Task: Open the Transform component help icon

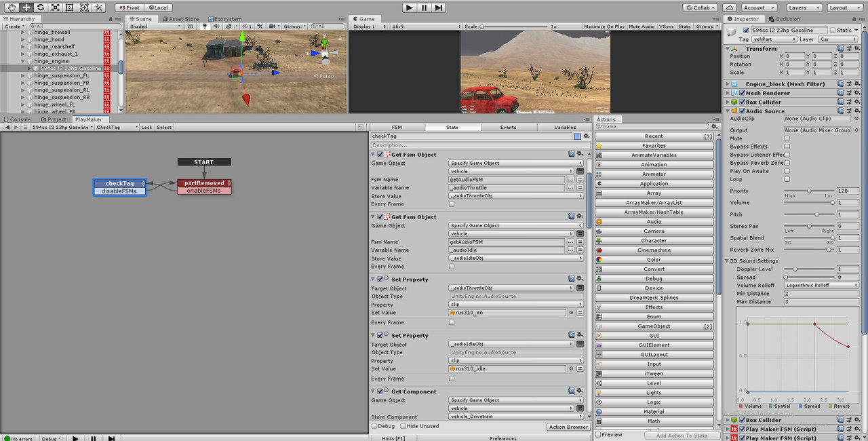Action: click(841, 49)
